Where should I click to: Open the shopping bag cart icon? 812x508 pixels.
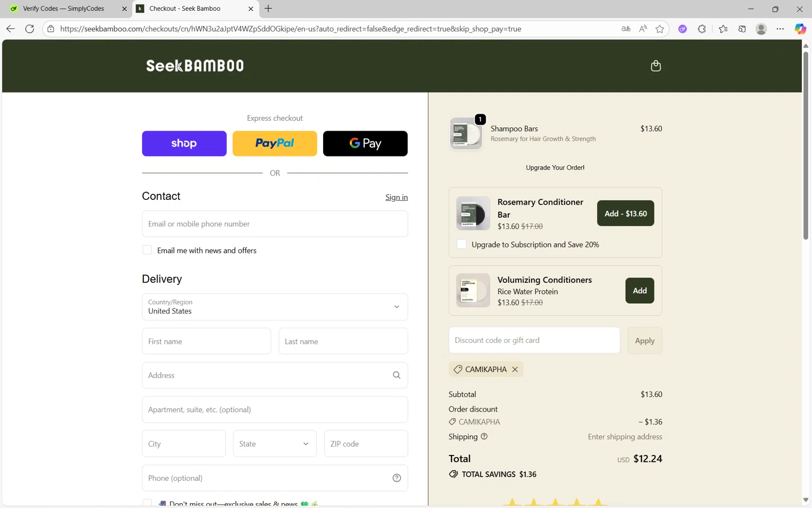tap(656, 66)
